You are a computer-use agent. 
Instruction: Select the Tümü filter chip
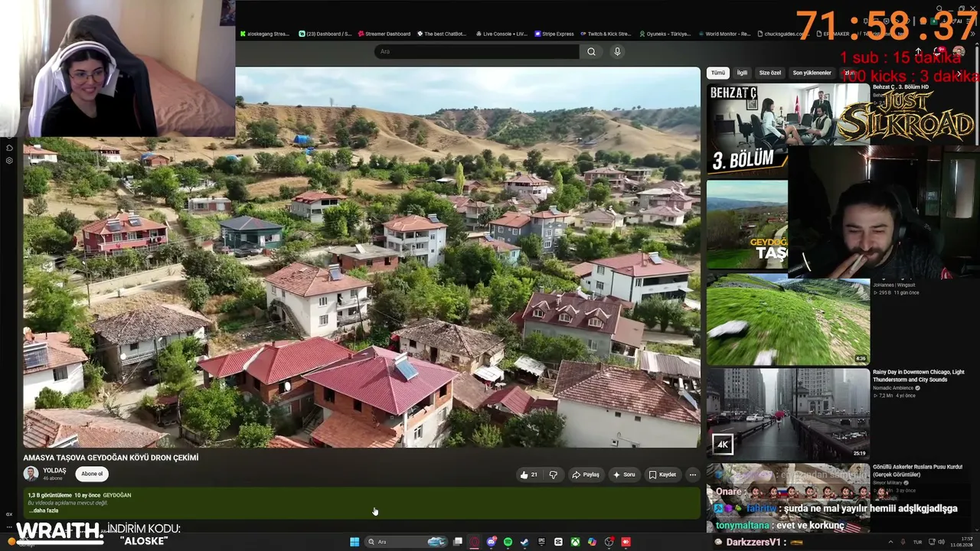[718, 73]
